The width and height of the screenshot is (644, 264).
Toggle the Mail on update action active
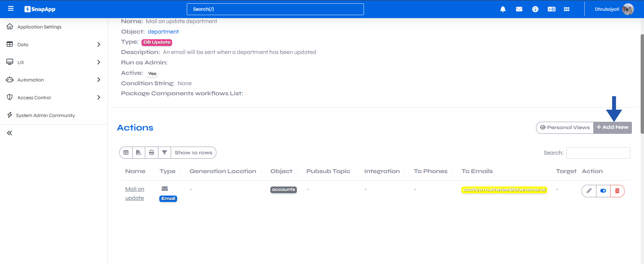coord(603,191)
